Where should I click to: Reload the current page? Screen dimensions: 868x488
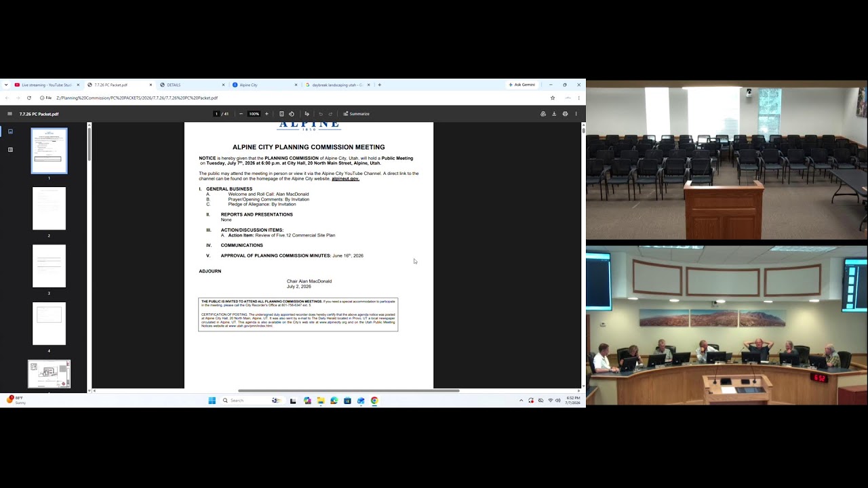point(28,98)
